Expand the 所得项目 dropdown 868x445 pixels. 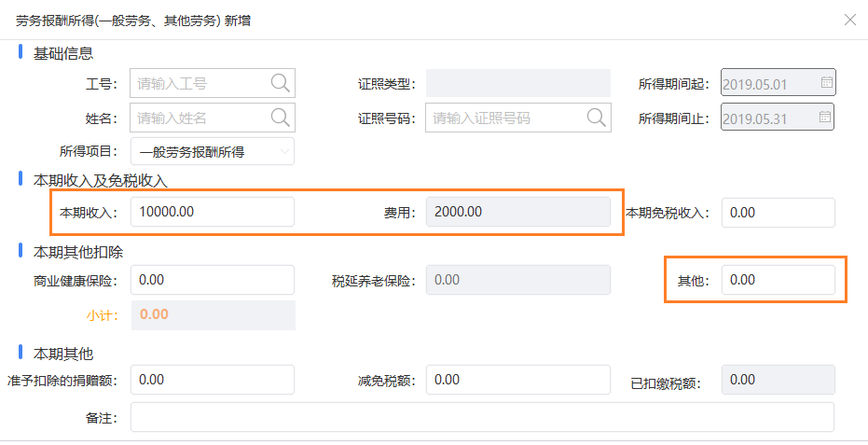point(213,151)
